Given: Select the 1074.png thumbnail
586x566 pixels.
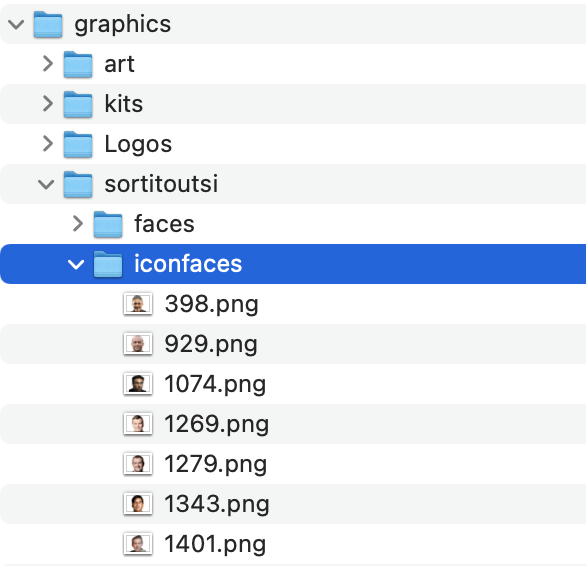Looking at the screenshot, I should 138,384.
